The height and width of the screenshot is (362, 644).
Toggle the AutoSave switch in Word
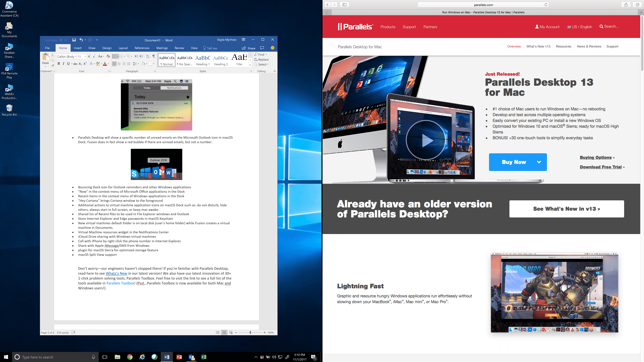click(x=64, y=40)
